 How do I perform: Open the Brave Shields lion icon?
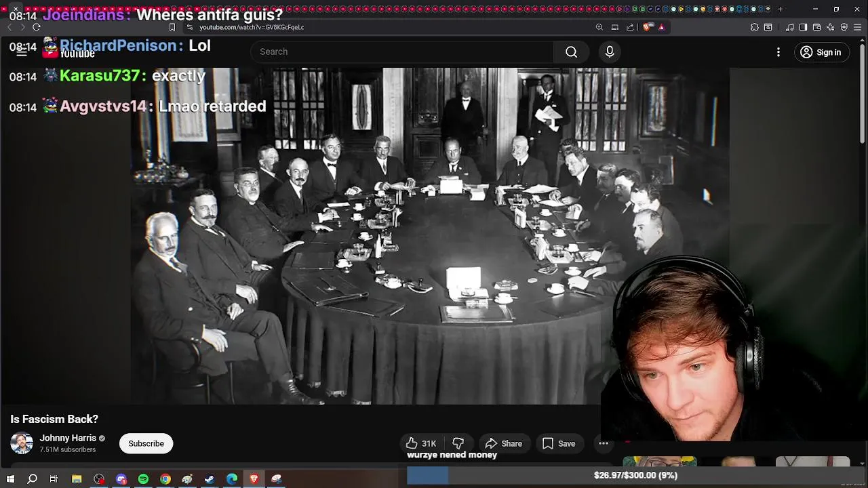click(647, 27)
